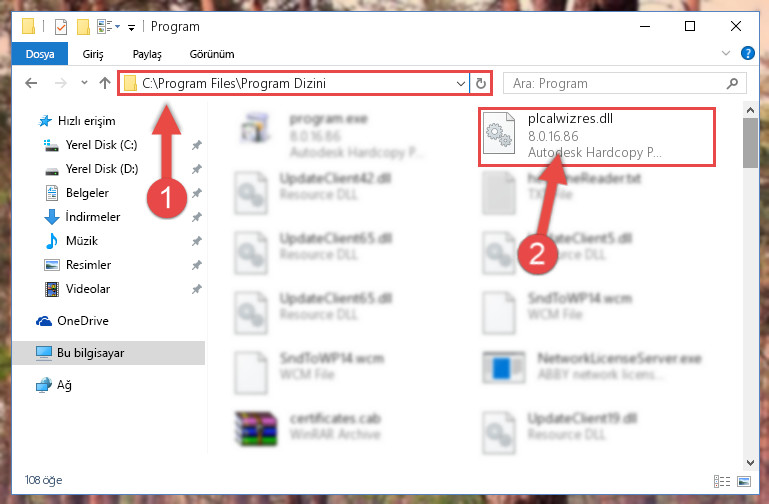Viewport: 769px width, 504px height.
Task: Open the Help question mark icon
Action: tap(747, 53)
